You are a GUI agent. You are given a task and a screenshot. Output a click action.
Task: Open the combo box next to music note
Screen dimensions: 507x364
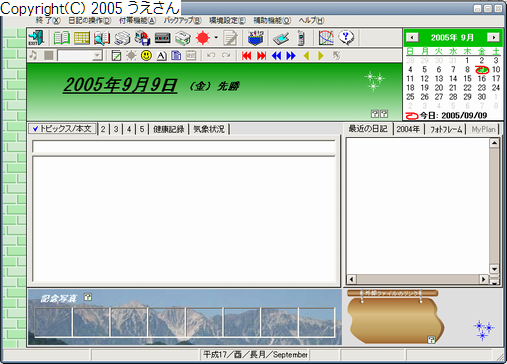click(x=80, y=55)
